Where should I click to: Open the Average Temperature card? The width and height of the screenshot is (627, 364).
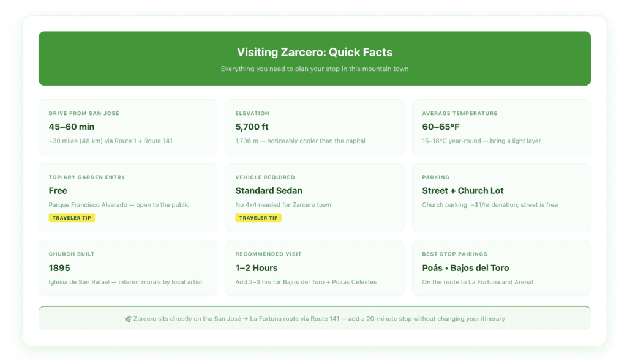(501, 127)
